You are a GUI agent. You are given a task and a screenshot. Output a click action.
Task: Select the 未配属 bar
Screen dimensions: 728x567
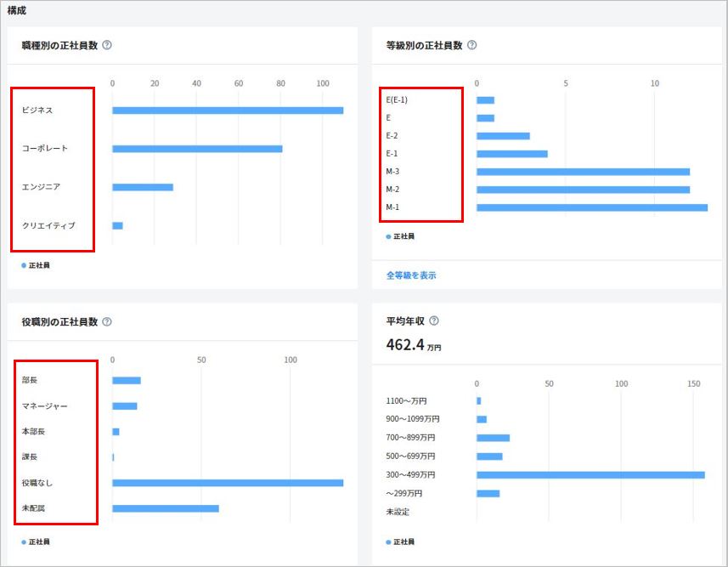tap(165, 508)
